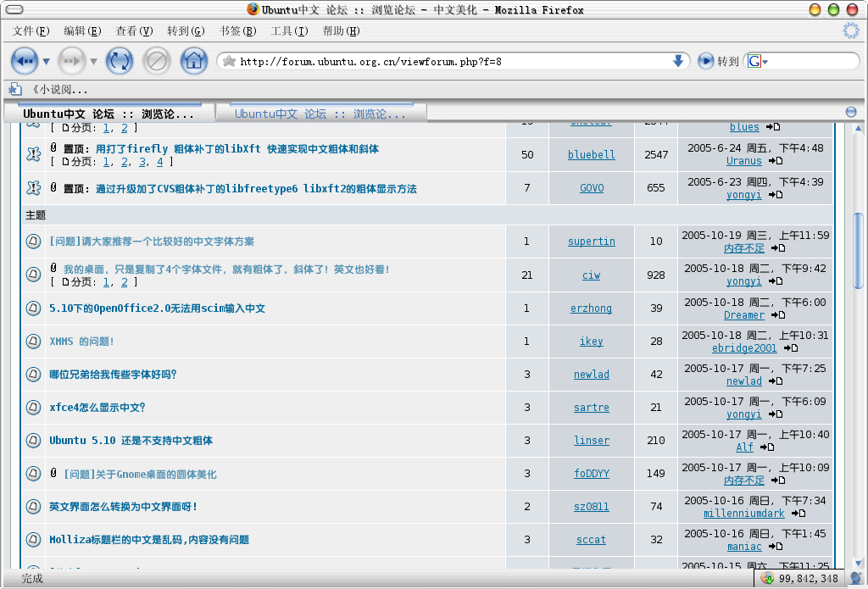Click the sticky topic icon beside the CVS libfreetype6 thread
The height and width of the screenshot is (589, 868).
click(x=33, y=188)
